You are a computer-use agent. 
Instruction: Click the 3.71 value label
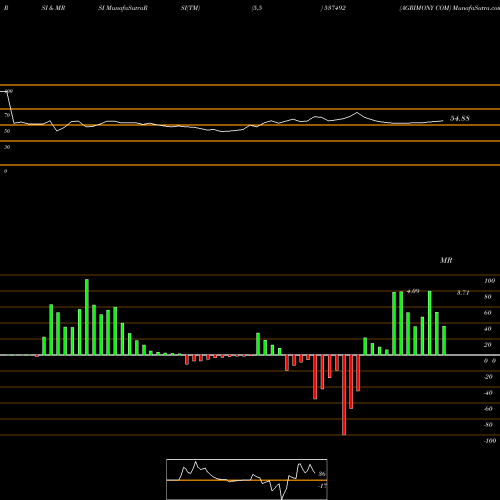463,293
